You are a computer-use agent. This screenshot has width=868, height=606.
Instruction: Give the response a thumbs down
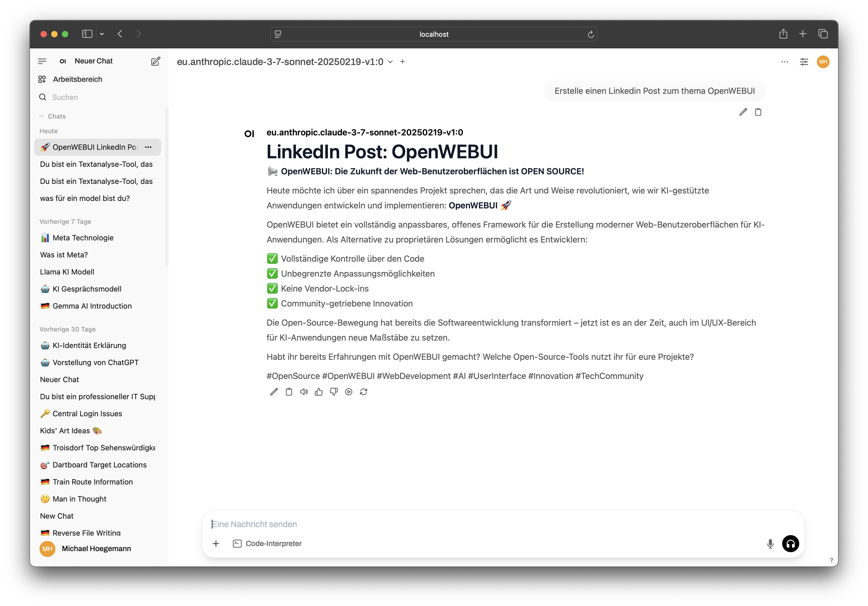pyautogui.click(x=333, y=392)
